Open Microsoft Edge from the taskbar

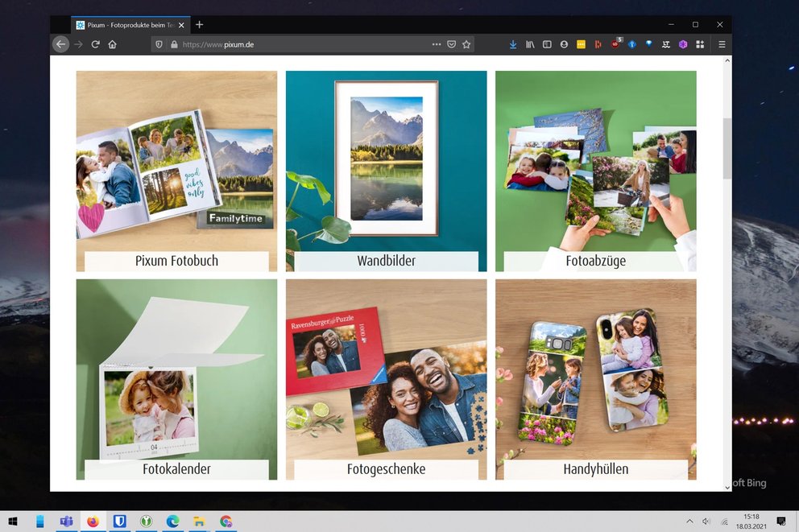tap(172, 522)
